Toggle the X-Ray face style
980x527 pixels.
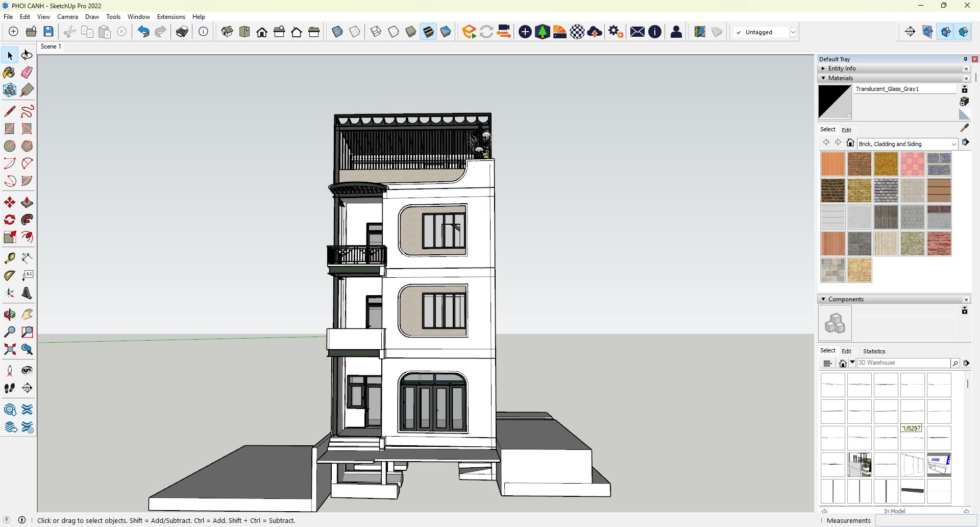click(337, 32)
